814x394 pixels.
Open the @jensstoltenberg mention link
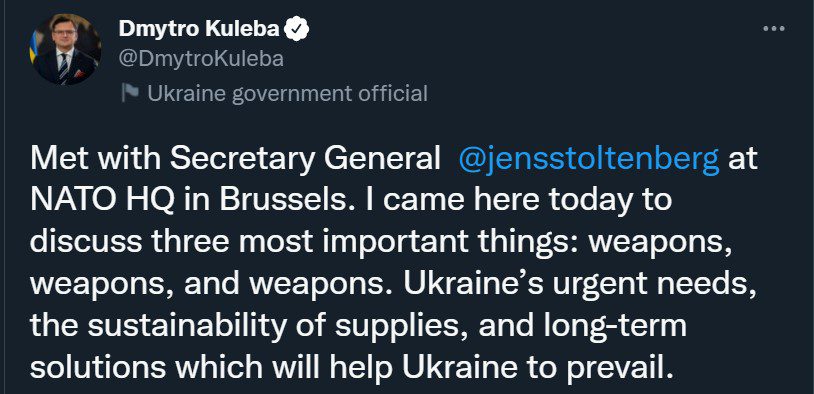coord(589,159)
